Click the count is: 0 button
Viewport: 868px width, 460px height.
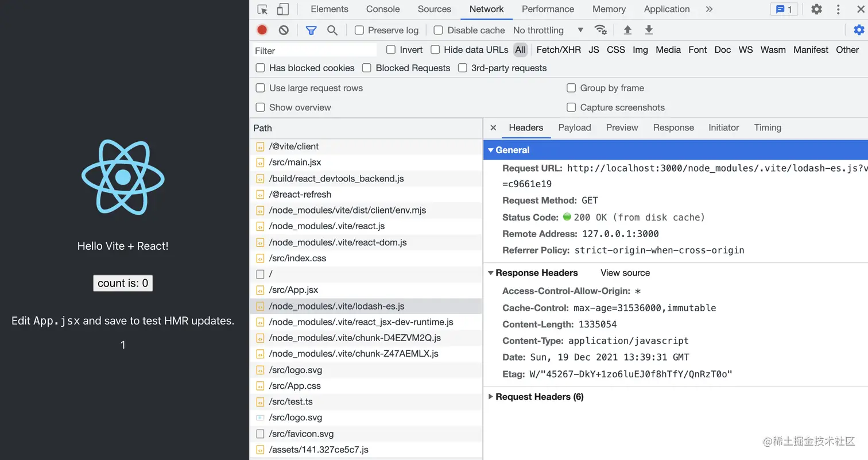[123, 283]
